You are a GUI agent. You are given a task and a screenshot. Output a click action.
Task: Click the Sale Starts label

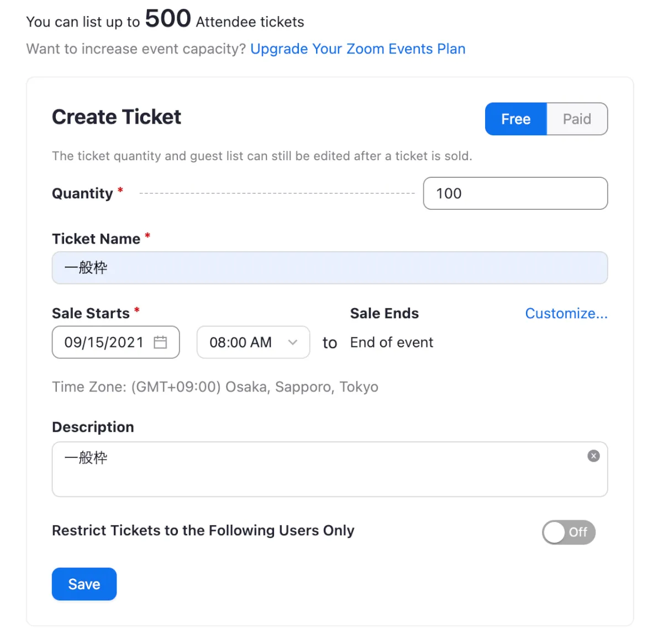pos(91,313)
